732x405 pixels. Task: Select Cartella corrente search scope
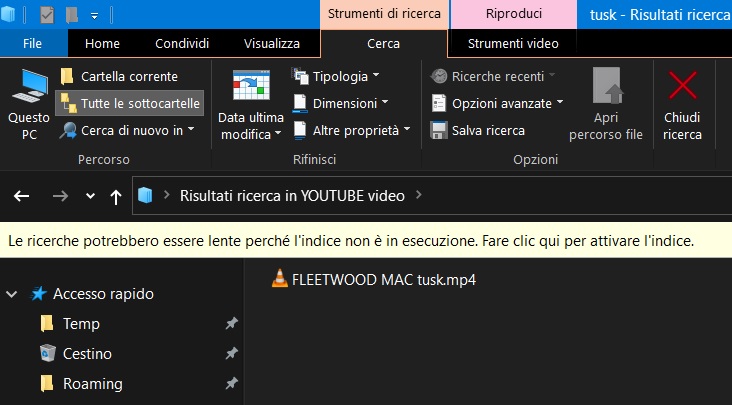(120, 77)
